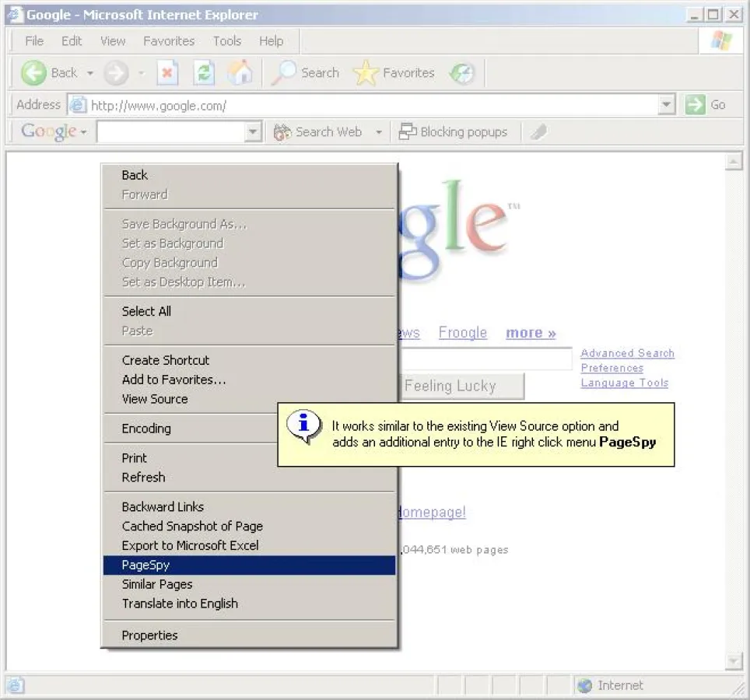Open the Tools menu

click(x=227, y=41)
